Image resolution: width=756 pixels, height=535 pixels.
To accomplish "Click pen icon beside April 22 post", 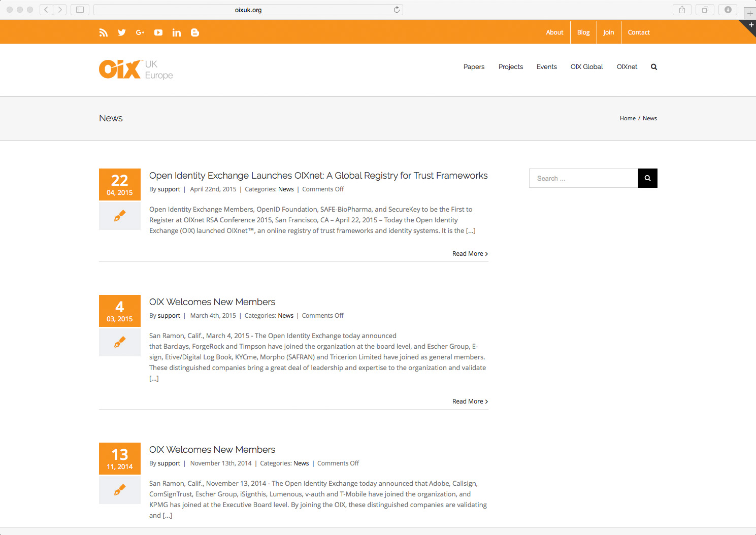I will (120, 216).
